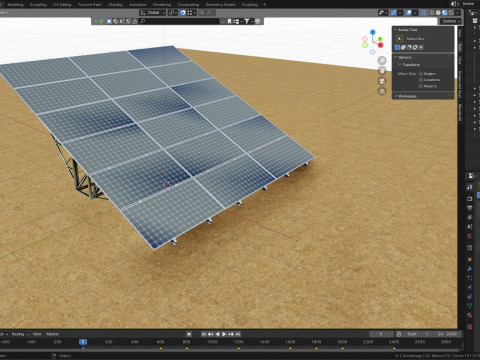Open the Geometry Nodes workspace tab
This screenshot has height=360, width=480.
(x=220, y=5)
